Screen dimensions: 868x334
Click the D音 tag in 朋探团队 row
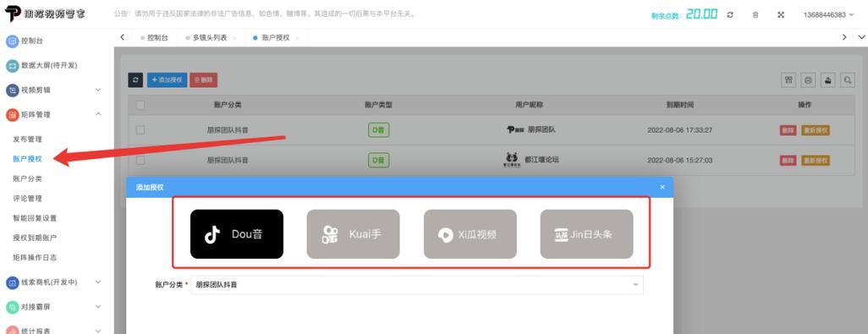coord(379,130)
